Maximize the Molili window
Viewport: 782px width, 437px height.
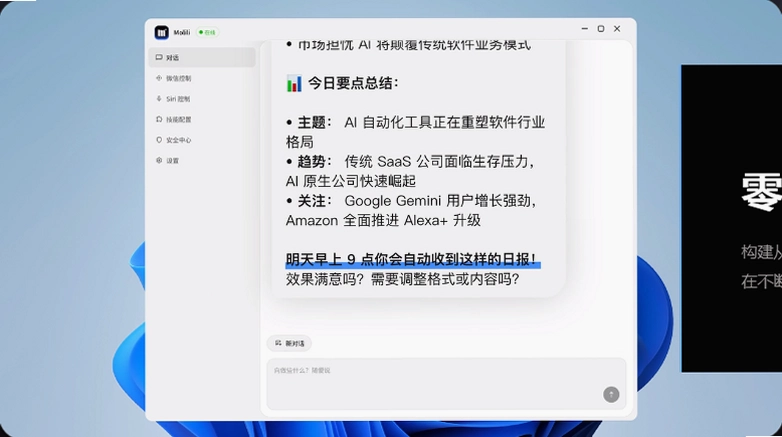click(601, 29)
